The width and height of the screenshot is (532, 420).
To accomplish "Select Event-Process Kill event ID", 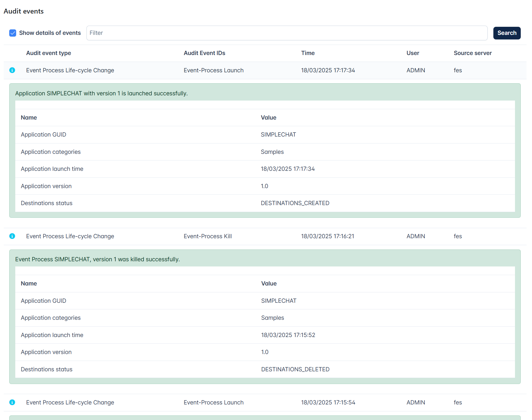I will click(x=208, y=236).
